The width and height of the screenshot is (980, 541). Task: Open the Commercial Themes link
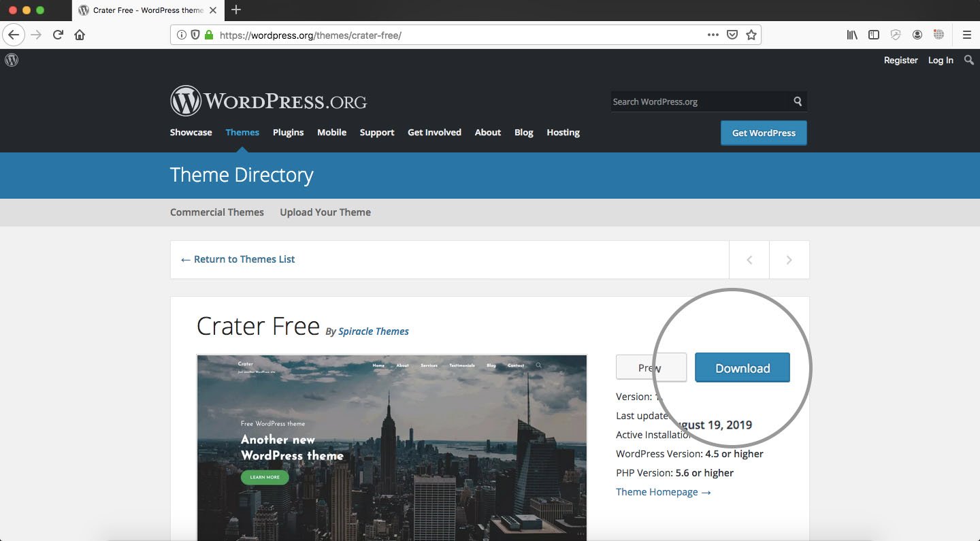(217, 212)
